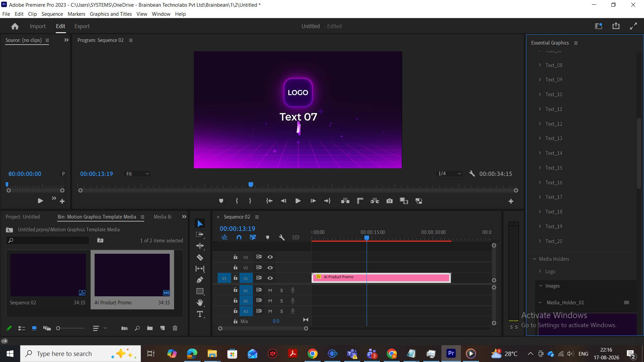Open the Fit zoom level dropdown
The height and width of the screenshot is (362, 644).
pyautogui.click(x=137, y=174)
